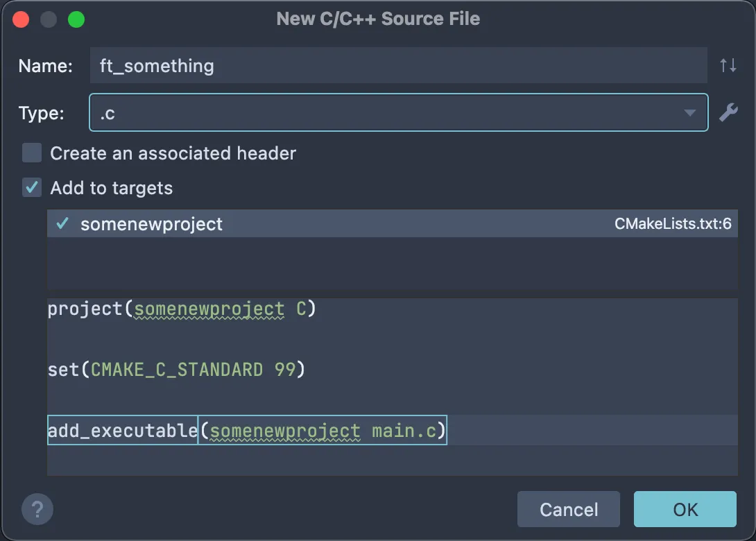Click the Name field containing ft_something
The image size is (756, 541).
coord(397,66)
